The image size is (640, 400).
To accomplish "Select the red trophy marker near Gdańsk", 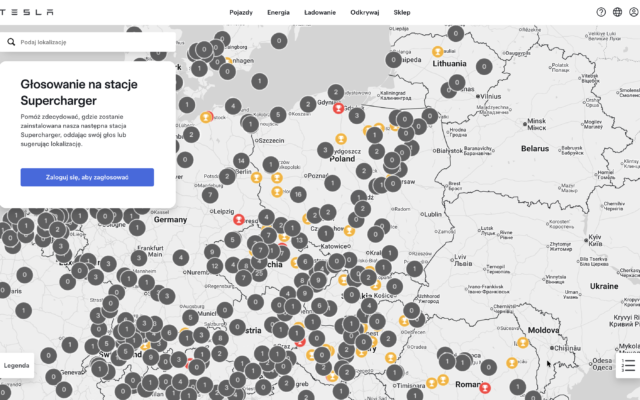I will tap(338, 108).
